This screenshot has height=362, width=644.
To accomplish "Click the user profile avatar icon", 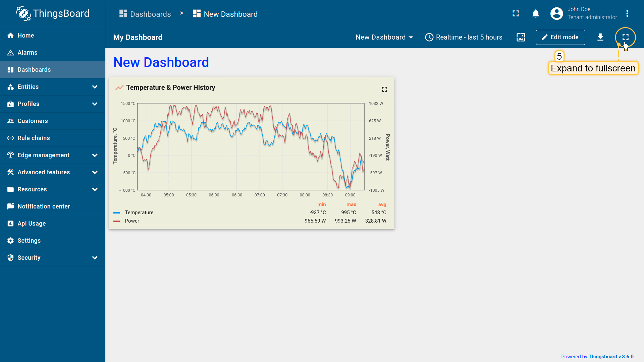I will pos(556,14).
